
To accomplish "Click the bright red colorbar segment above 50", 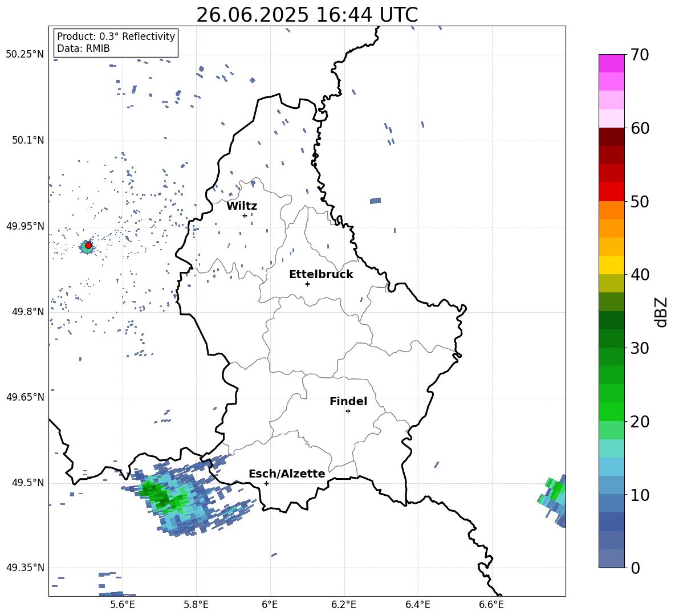I will (611, 192).
